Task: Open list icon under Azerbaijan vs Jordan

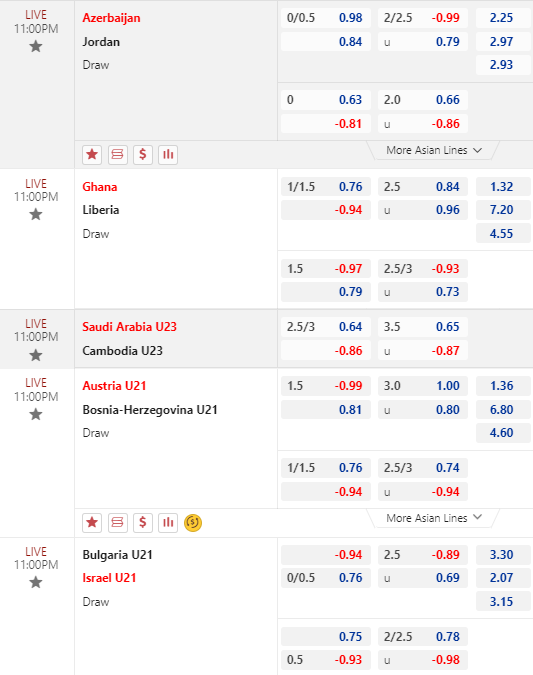Action: point(117,154)
